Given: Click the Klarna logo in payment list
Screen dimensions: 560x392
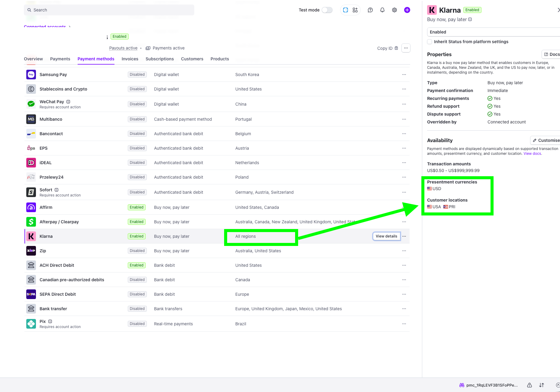Looking at the screenshot, I should tap(31, 236).
